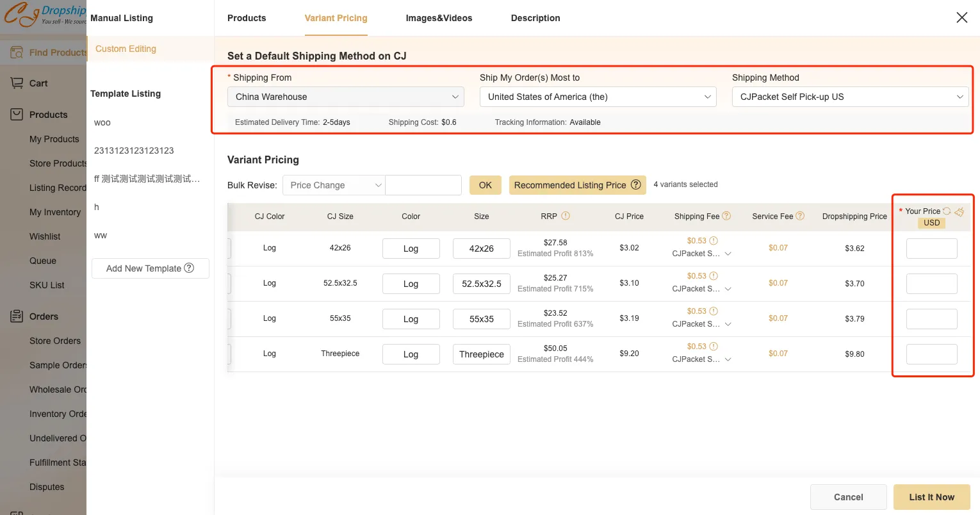This screenshot has width=980, height=515.
Task: Click the info icon next to RRP
Action: click(566, 216)
